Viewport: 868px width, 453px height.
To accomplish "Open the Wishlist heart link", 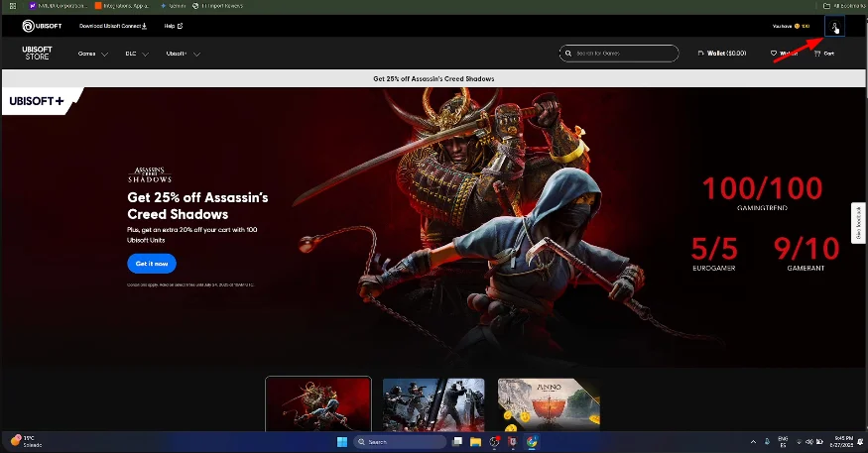I will [784, 54].
